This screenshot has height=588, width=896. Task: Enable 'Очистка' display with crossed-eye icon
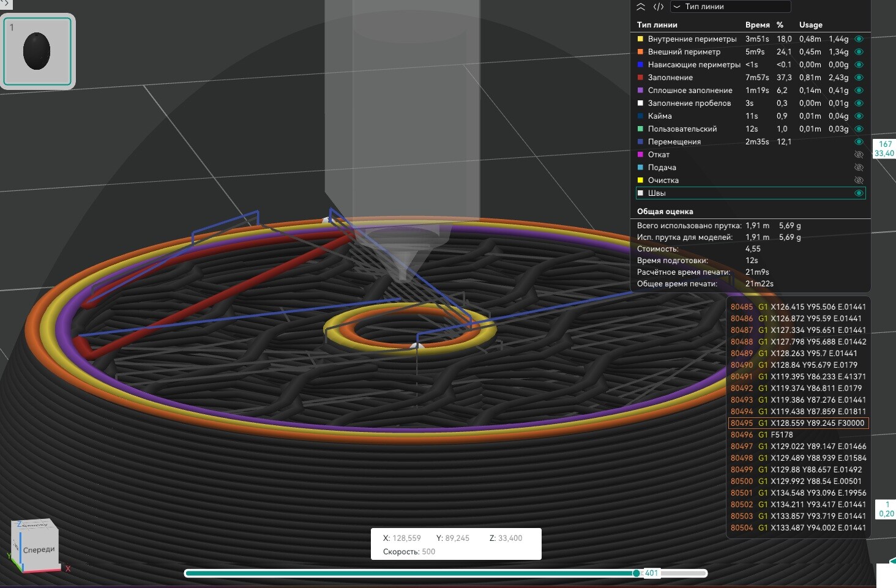coord(859,180)
